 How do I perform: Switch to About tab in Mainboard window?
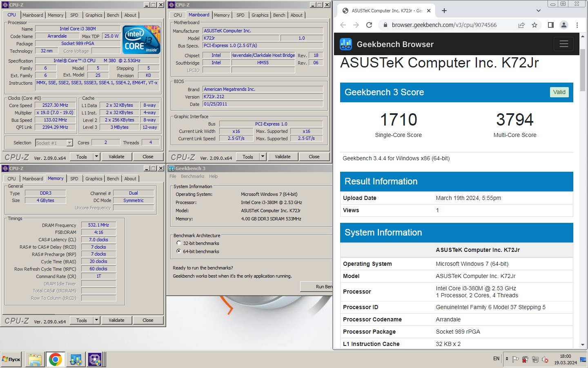pos(296,15)
